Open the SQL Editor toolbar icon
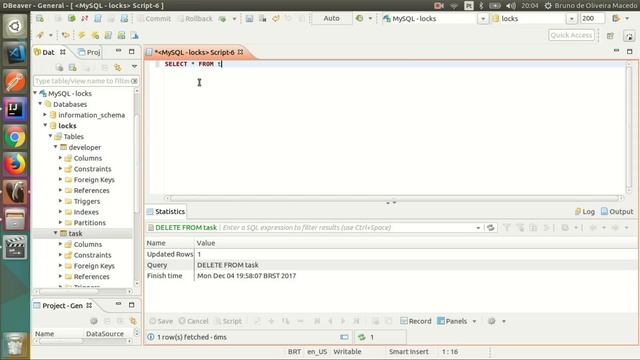This screenshot has height=360, width=640. pos(98,18)
